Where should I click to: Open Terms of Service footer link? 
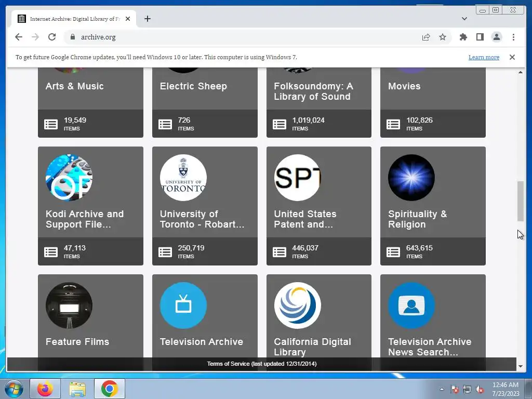[262, 364]
